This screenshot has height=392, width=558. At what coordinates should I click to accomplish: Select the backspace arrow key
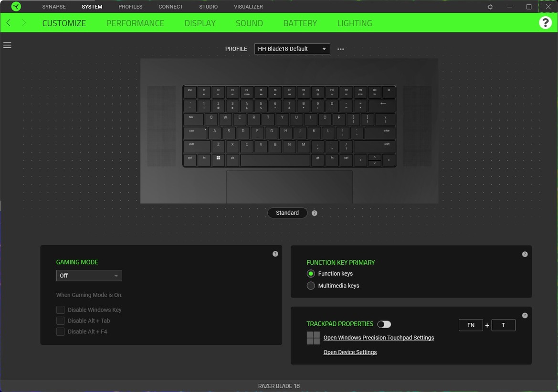[x=382, y=105]
